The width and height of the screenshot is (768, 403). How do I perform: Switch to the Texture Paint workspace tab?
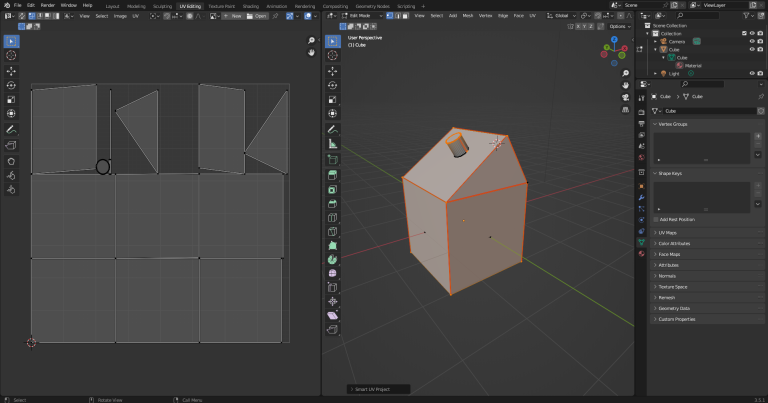221,5
